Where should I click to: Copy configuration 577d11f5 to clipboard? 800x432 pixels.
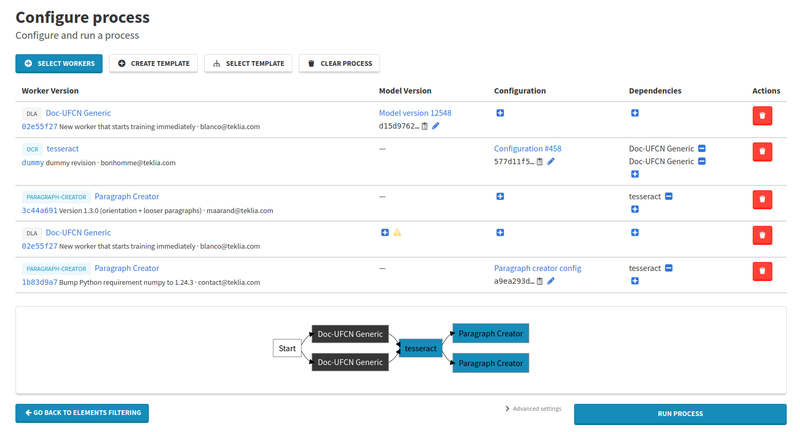[539, 162]
